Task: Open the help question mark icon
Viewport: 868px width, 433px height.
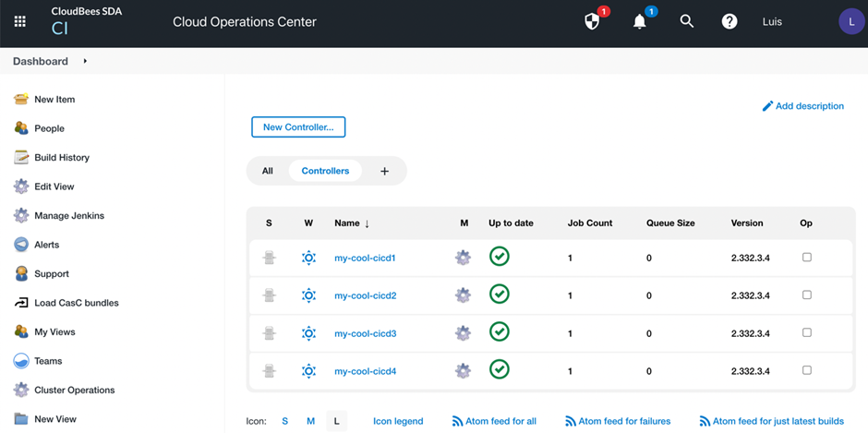Action: [x=729, y=21]
